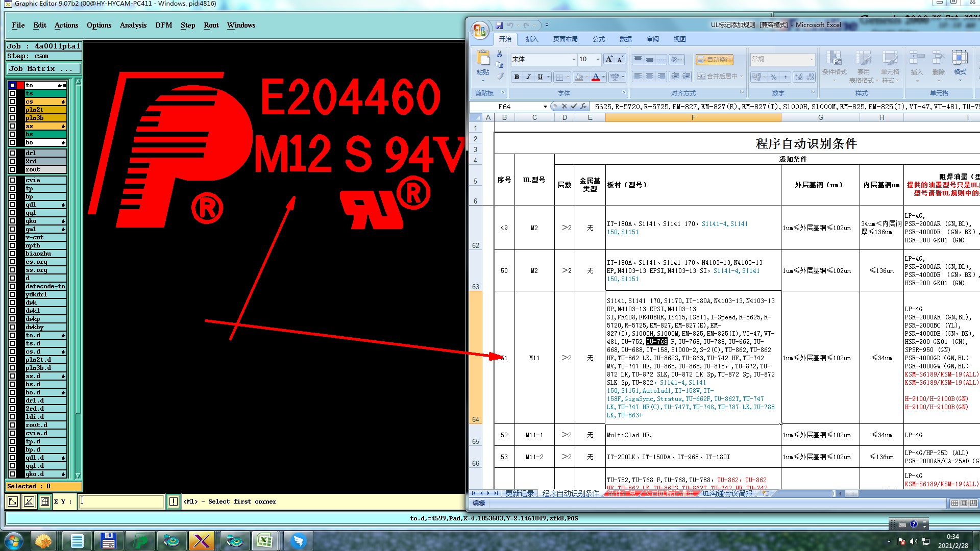
Task: Click the Excel Office button
Action: tap(480, 30)
